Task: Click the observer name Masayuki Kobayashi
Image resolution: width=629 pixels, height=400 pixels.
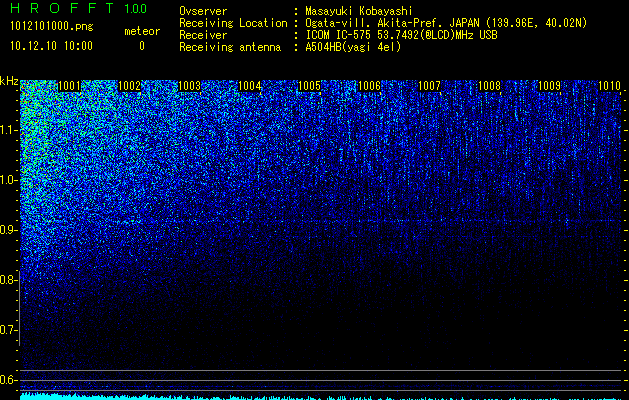Action: (x=359, y=11)
